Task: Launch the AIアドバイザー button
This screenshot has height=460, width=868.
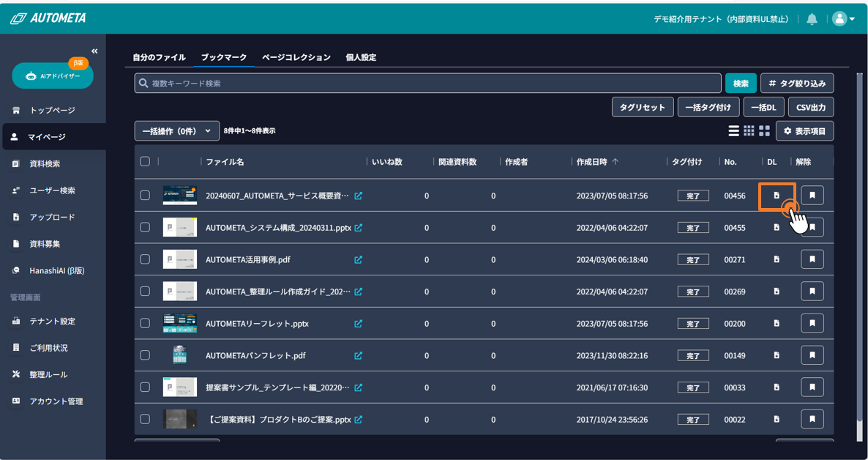Action: 53,76
